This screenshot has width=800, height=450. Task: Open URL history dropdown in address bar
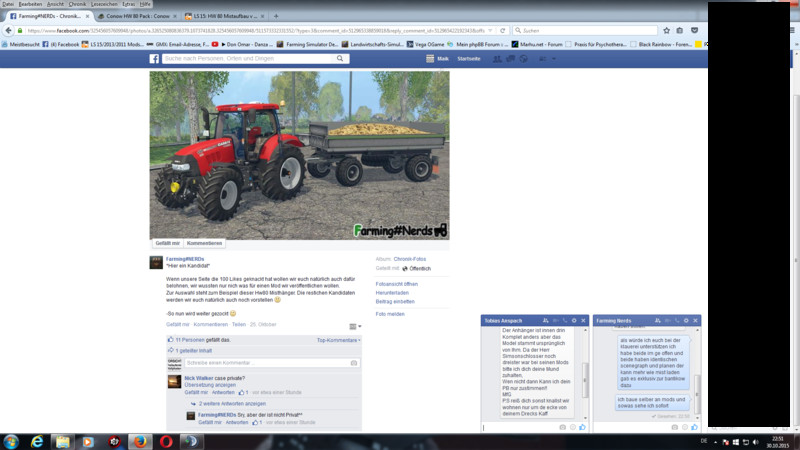pos(490,31)
